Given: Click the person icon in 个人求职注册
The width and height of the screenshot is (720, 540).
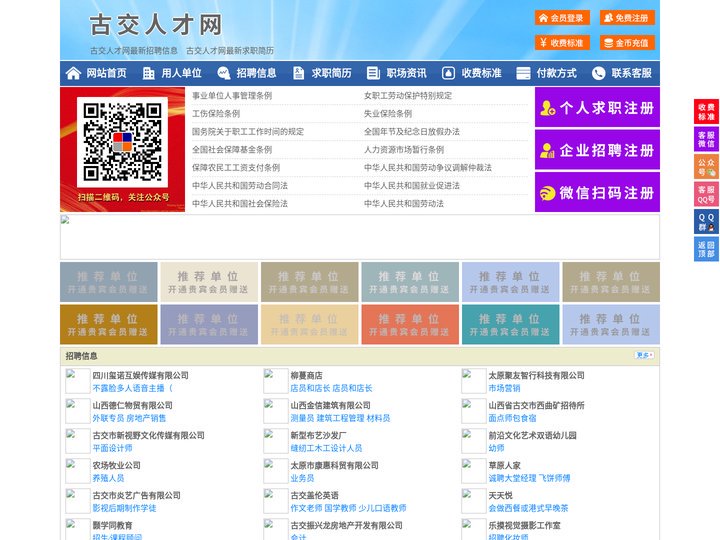Looking at the screenshot, I should (x=547, y=108).
